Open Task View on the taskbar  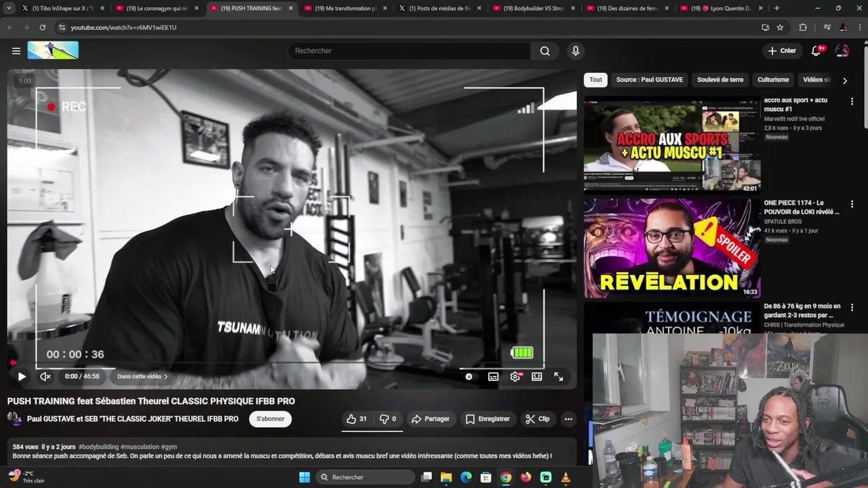pyautogui.click(x=427, y=477)
